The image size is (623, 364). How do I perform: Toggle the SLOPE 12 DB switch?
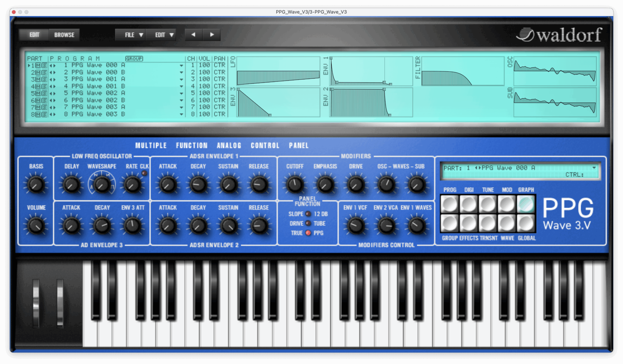[x=308, y=214]
